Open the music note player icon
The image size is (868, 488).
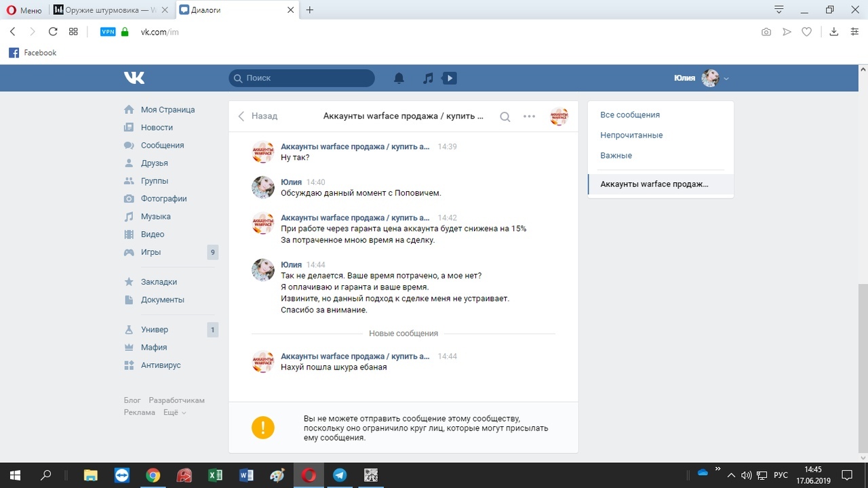pyautogui.click(x=428, y=78)
